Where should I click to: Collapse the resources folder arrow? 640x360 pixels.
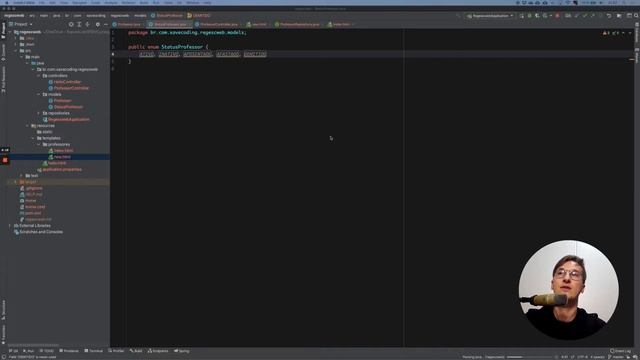[27, 126]
